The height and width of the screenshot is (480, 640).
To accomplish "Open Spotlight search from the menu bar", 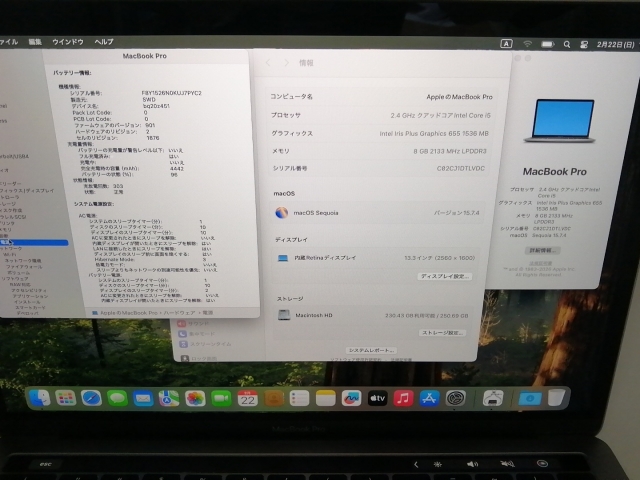I will pos(567,44).
